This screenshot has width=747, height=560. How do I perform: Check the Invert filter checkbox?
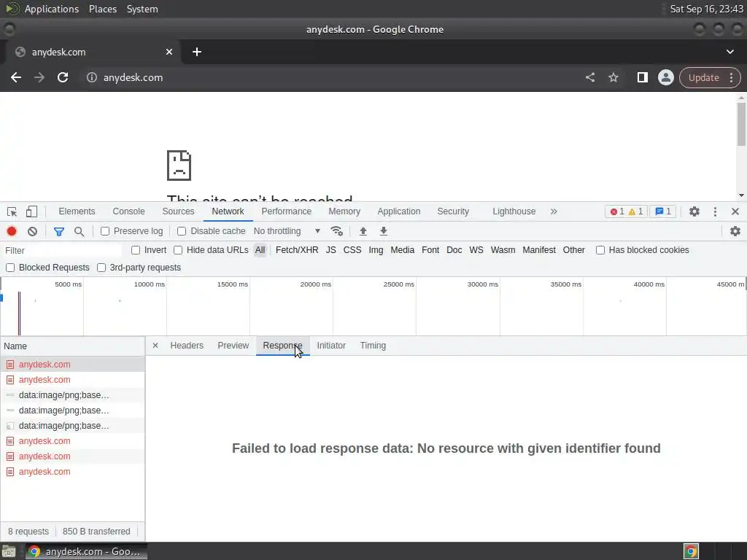[x=136, y=251]
